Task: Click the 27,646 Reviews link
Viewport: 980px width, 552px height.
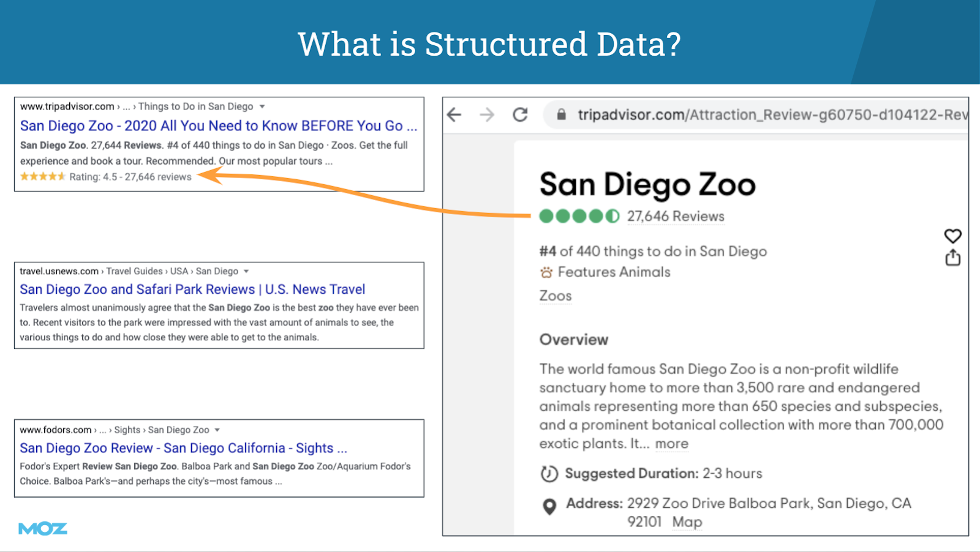Action: 676,216
